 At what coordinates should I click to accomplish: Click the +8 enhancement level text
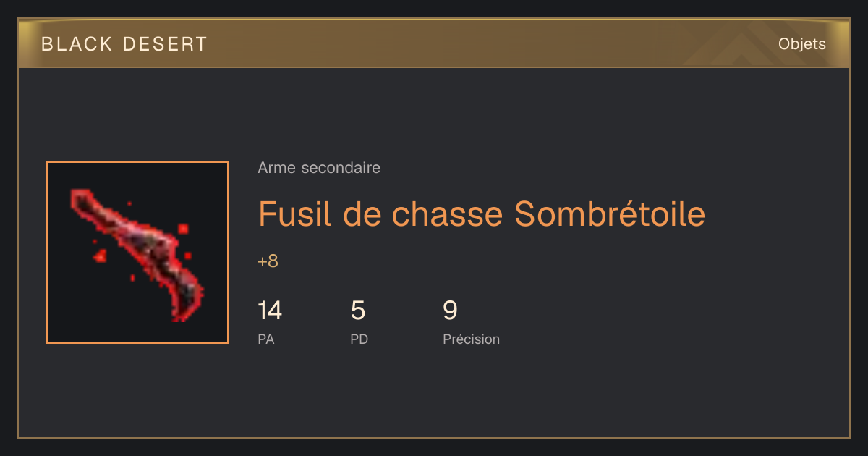tap(268, 261)
